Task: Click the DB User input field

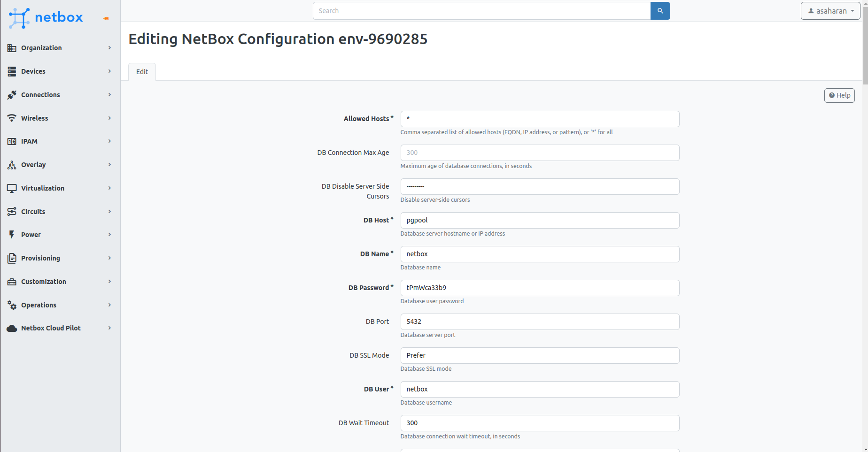Action: pos(540,389)
